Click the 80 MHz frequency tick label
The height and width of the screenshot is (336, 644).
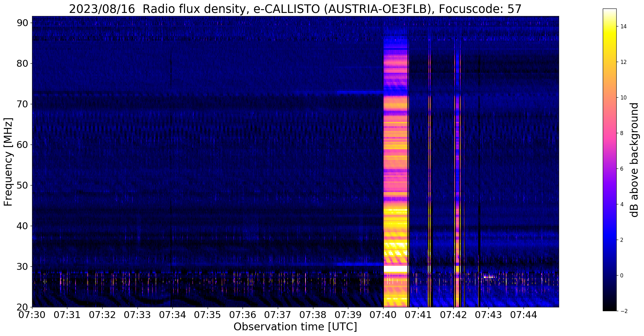tap(23, 64)
